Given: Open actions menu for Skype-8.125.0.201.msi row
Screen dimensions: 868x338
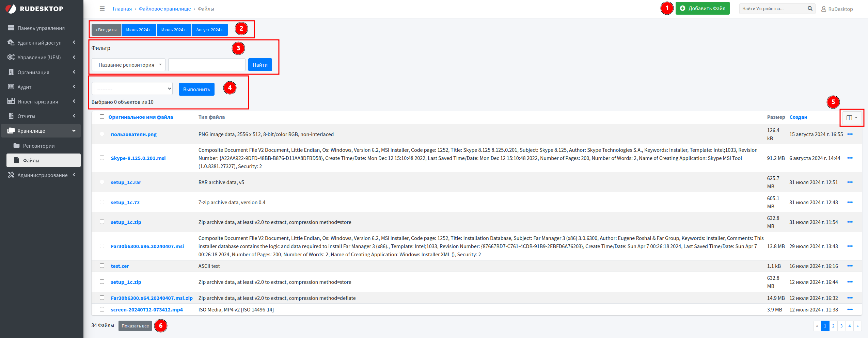Looking at the screenshot, I should [850, 158].
